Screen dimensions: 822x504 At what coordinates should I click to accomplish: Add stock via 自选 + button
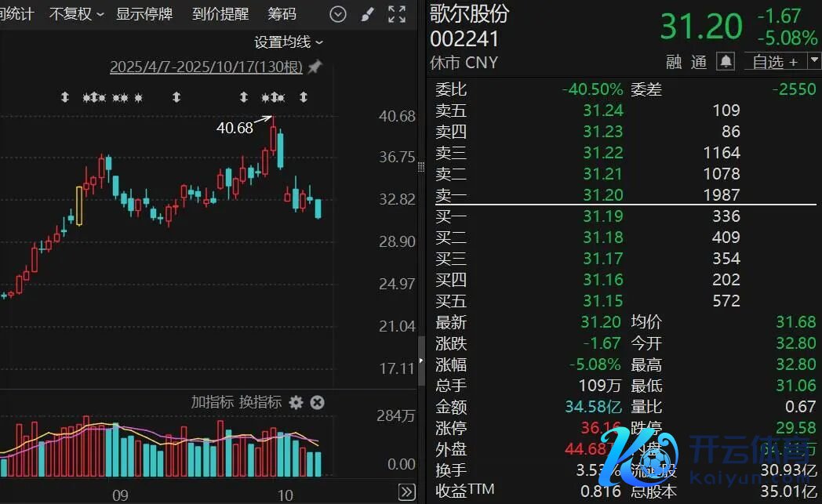tap(773, 62)
